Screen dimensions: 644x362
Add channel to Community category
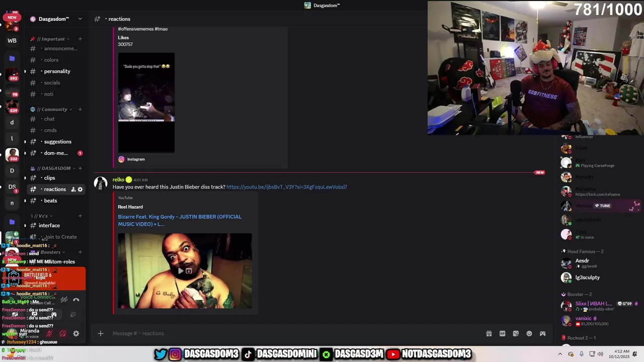[x=80, y=109]
